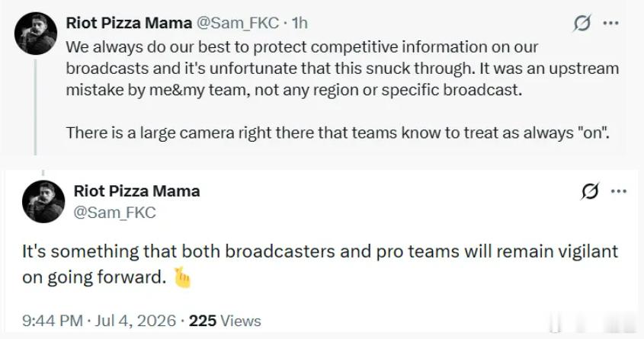Open the top tweet's profile avatar
The image size is (644, 339).
[x=36, y=34]
